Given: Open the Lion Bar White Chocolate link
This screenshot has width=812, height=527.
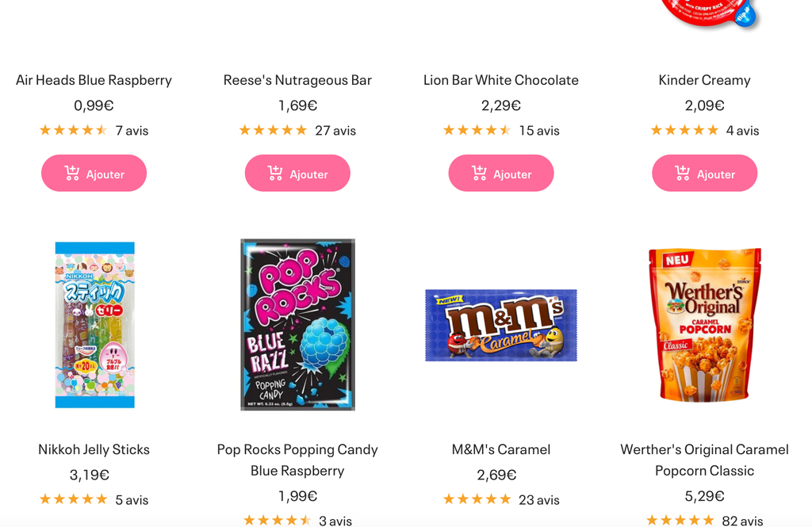Looking at the screenshot, I should click(501, 80).
